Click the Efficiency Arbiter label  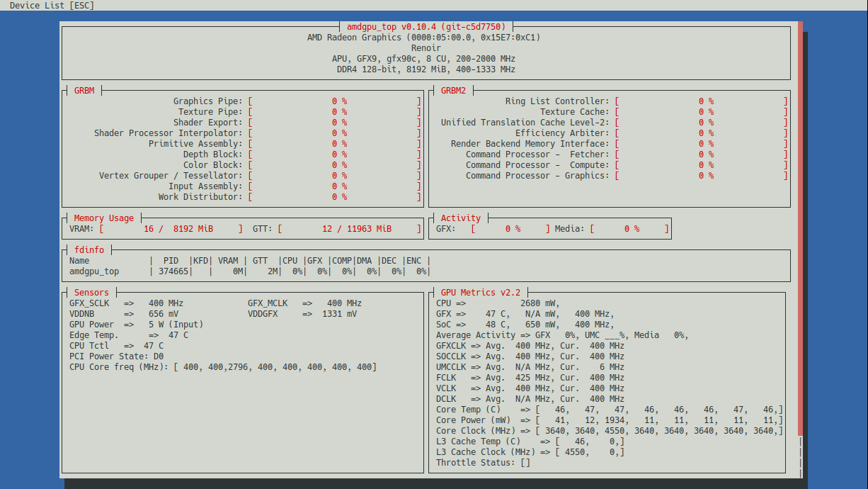point(562,133)
